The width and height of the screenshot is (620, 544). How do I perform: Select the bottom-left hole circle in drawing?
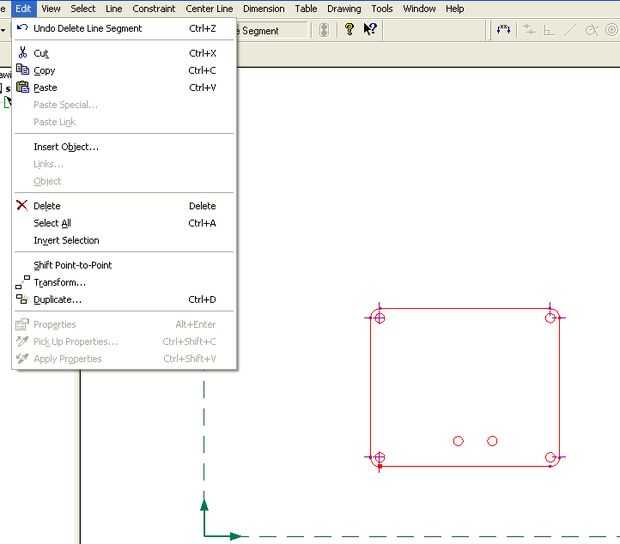click(x=380, y=457)
